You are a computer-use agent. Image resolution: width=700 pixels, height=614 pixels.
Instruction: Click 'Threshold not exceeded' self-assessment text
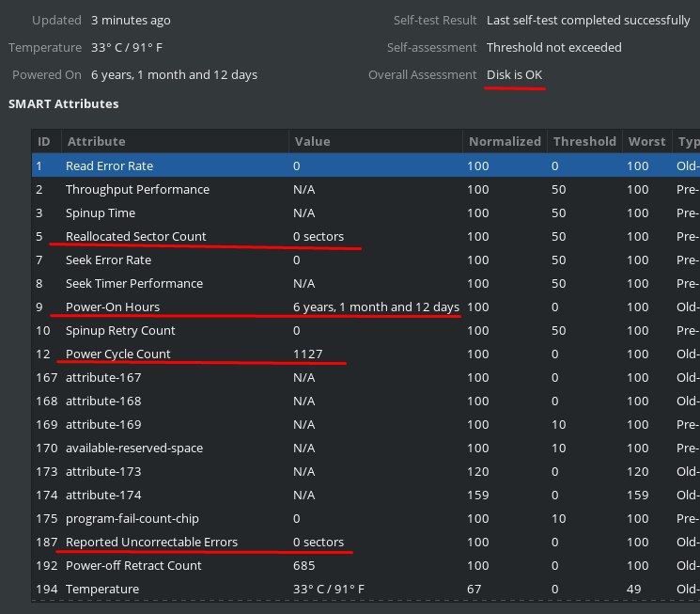coord(554,47)
